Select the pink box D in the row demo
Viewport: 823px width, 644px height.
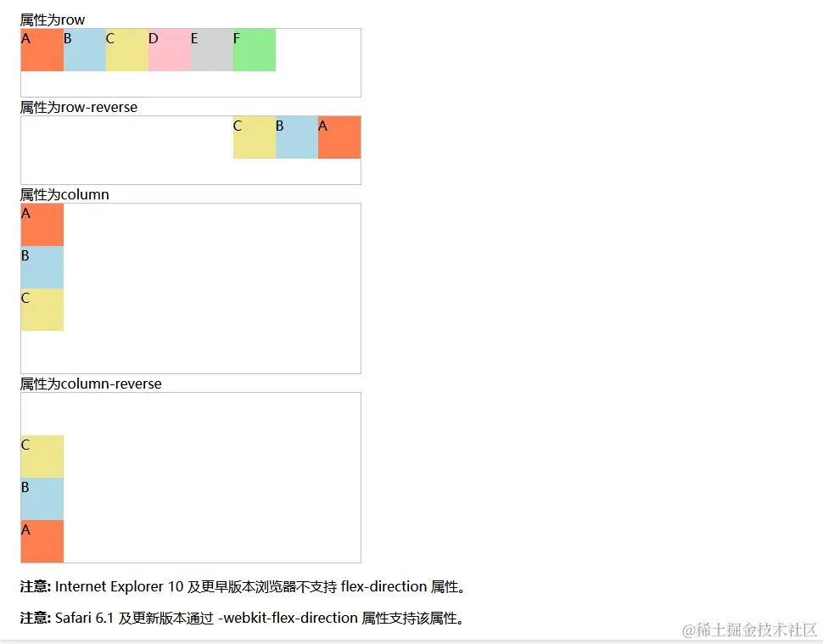[169, 50]
